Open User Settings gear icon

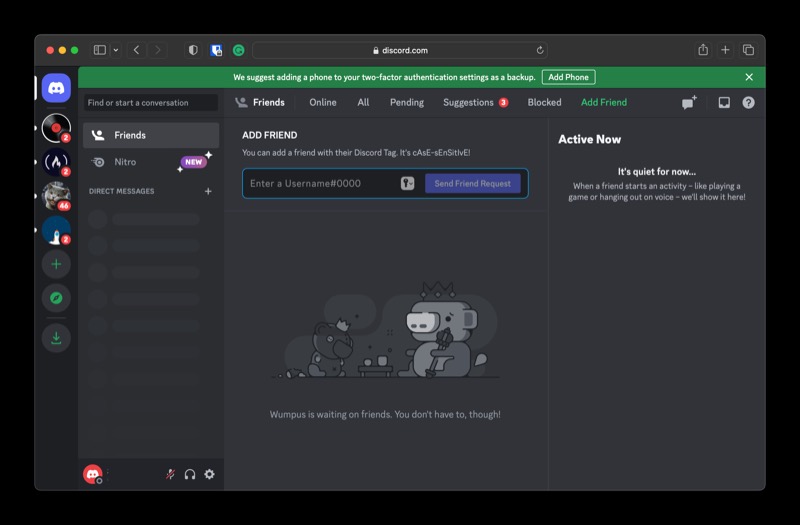[x=209, y=474]
